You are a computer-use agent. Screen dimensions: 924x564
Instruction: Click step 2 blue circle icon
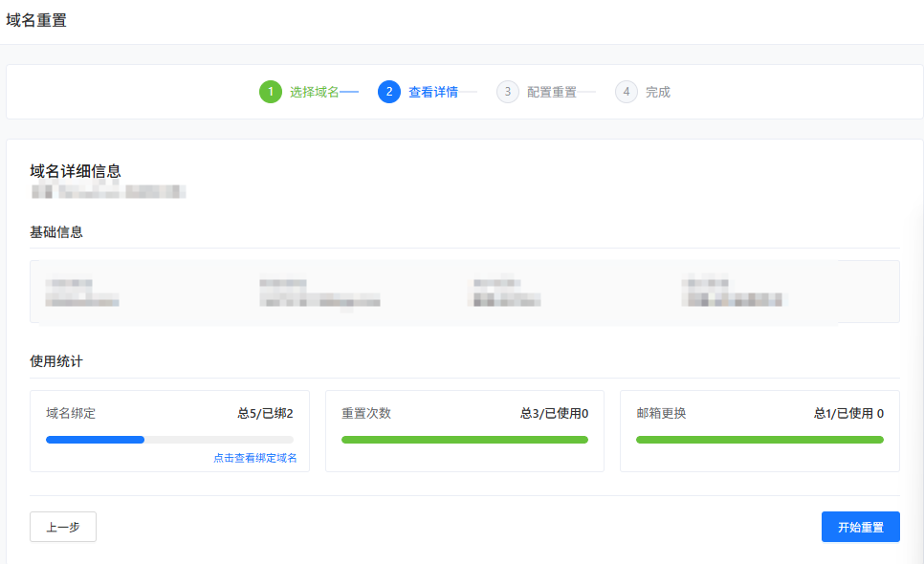point(389,92)
